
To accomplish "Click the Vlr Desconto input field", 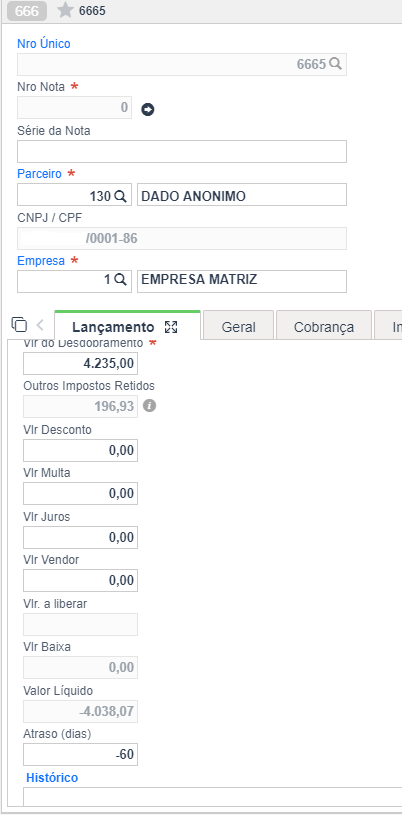I will [81, 450].
